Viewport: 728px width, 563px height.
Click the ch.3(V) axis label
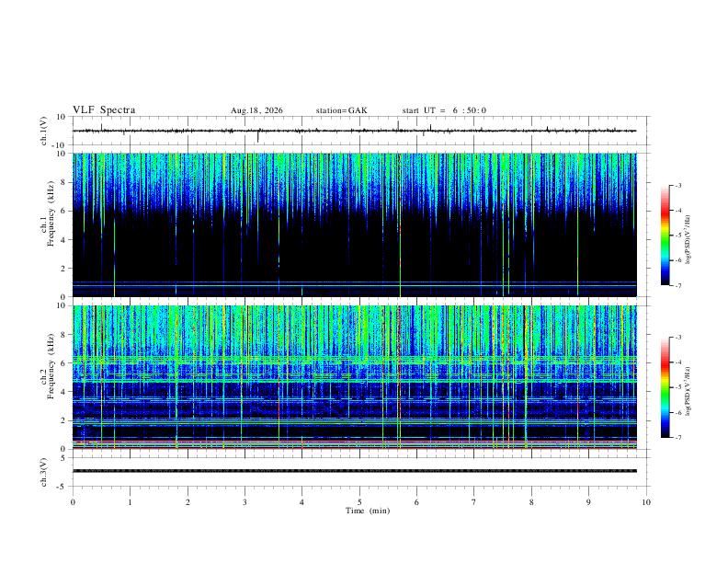(44, 472)
